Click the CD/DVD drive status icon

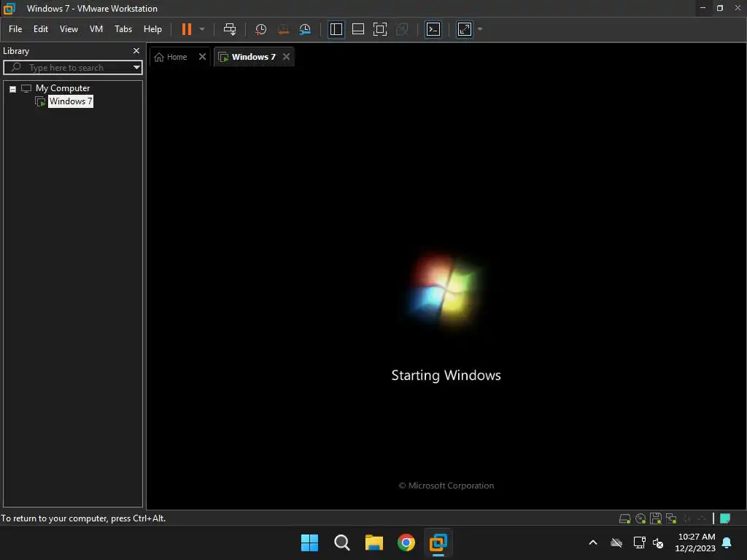coord(640,518)
